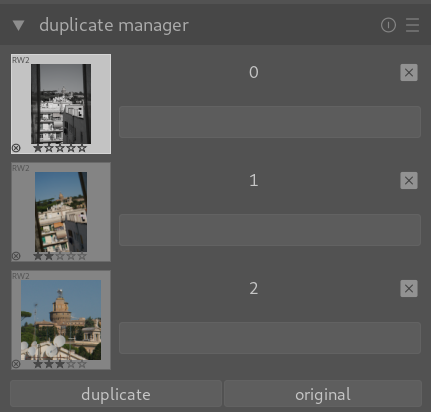Click the description field for version 0
431x412 pixels.
coord(270,122)
